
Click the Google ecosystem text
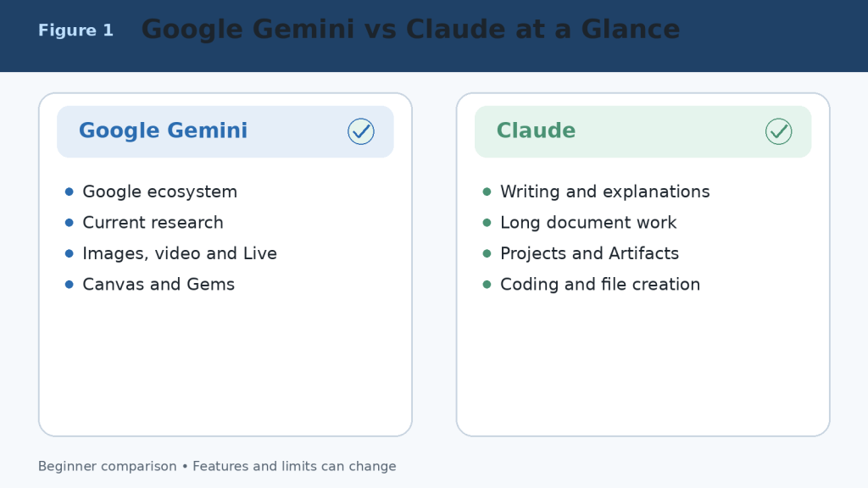(x=160, y=192)
